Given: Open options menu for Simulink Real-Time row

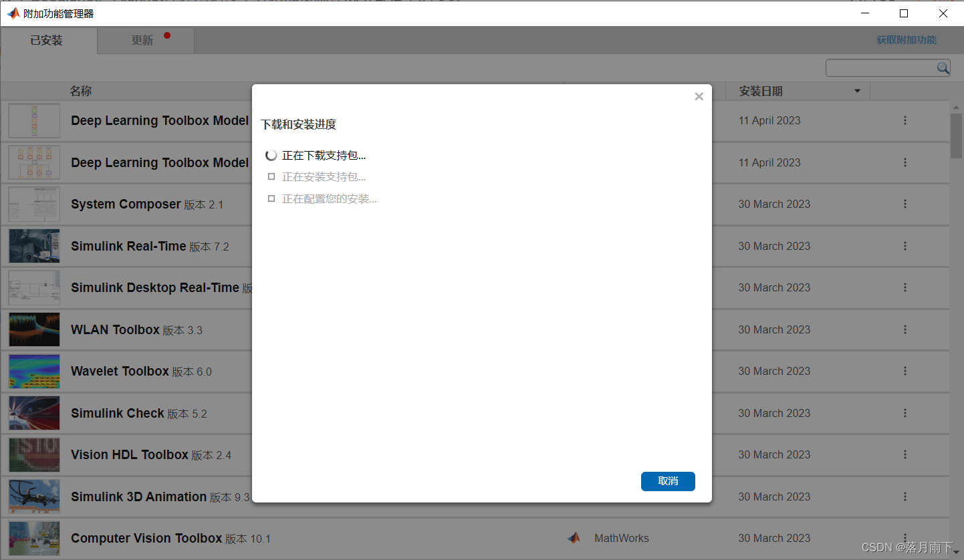Looking at the screenshot, I should pyautogui.click(x=905, y=246).
